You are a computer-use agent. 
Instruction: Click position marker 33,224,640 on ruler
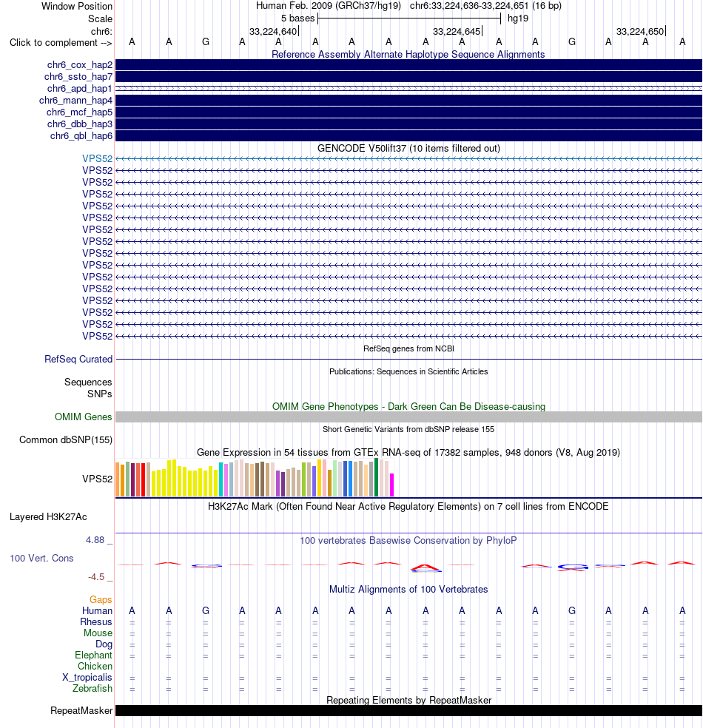(x=274, y=32)
